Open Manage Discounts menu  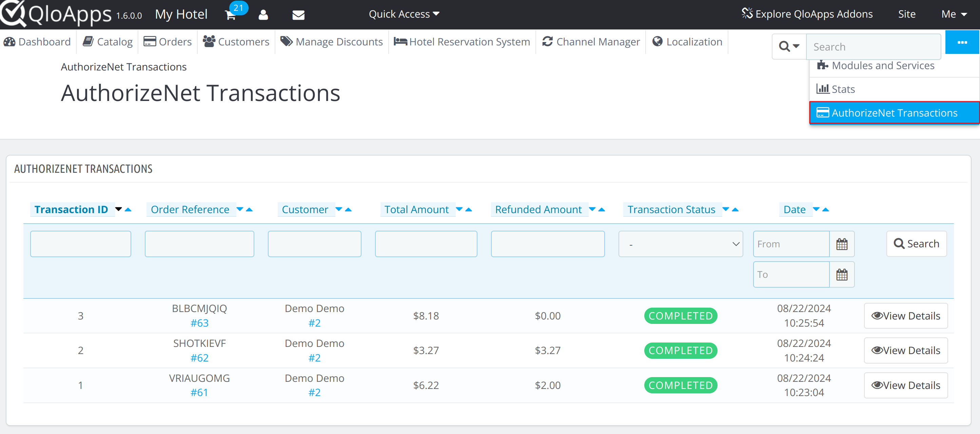click(331, 42)
